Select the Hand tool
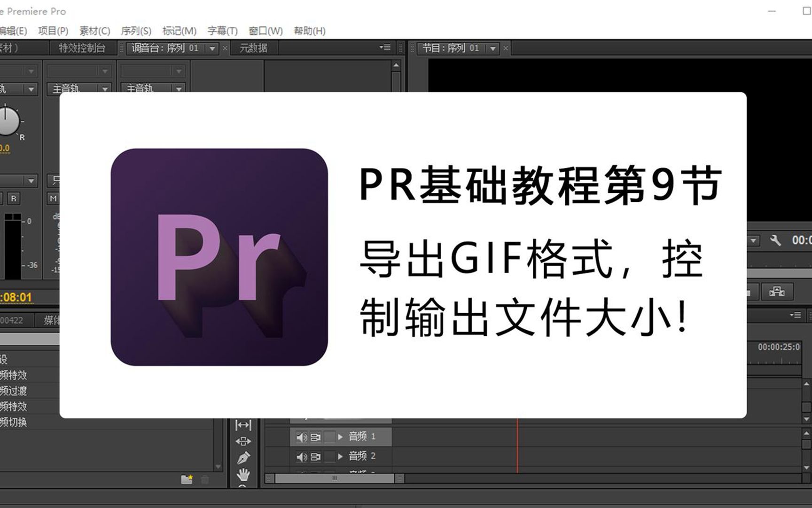812x508 pixels. pyautogui.click(x=243, y=474)
